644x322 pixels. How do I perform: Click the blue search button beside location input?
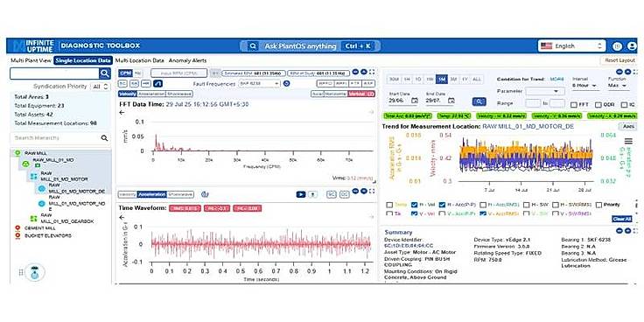105,73
